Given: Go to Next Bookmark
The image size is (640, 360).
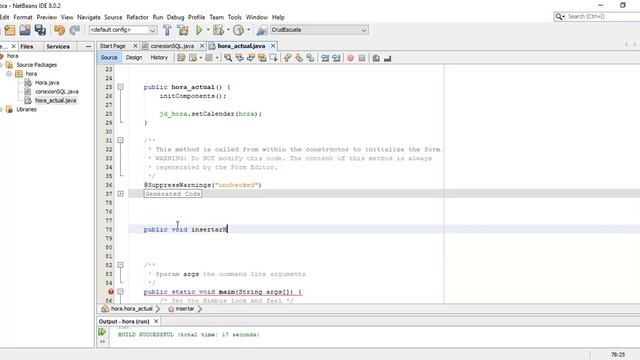Looking at the screenshot, I should pyautogui.click(x=299, y=58).
